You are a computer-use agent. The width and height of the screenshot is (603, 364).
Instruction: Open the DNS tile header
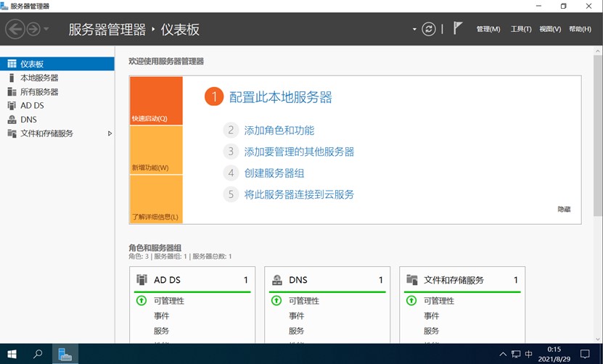pyautogui.click(x=327, y=280)
